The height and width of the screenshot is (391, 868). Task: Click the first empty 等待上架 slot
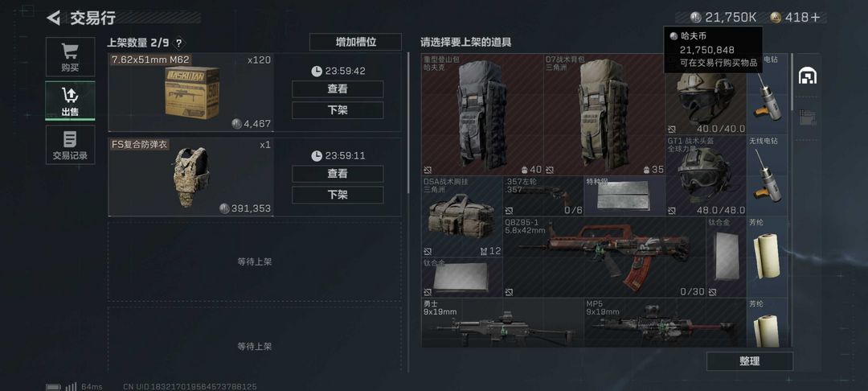click(255, 262)
